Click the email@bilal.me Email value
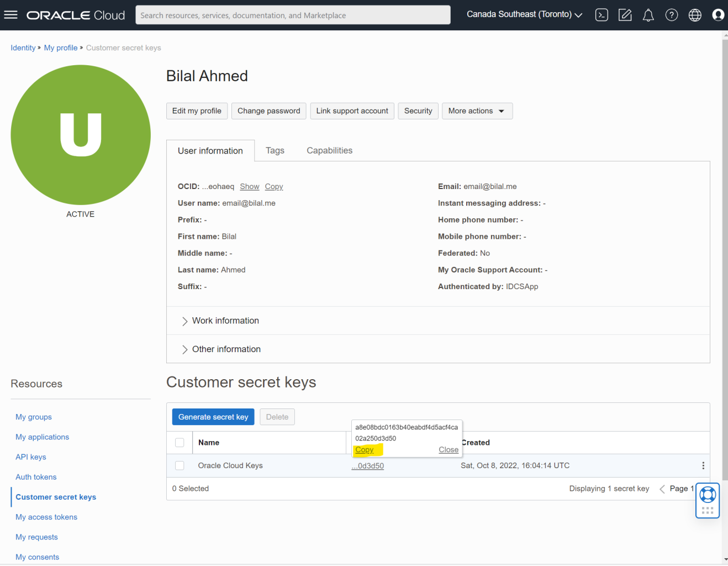Image resolution: width=728 pixels, height=566 pixels. [490, 187]
